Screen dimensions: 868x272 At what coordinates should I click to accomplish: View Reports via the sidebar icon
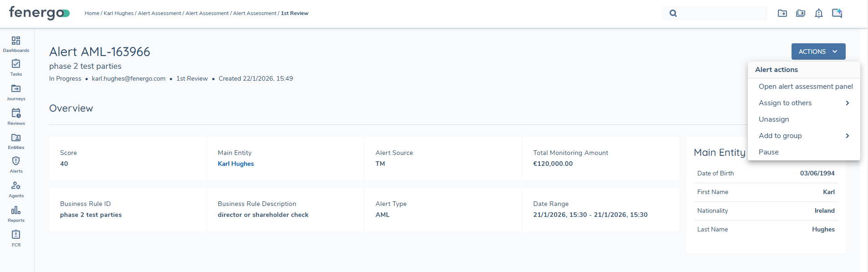tap(16, 210)
